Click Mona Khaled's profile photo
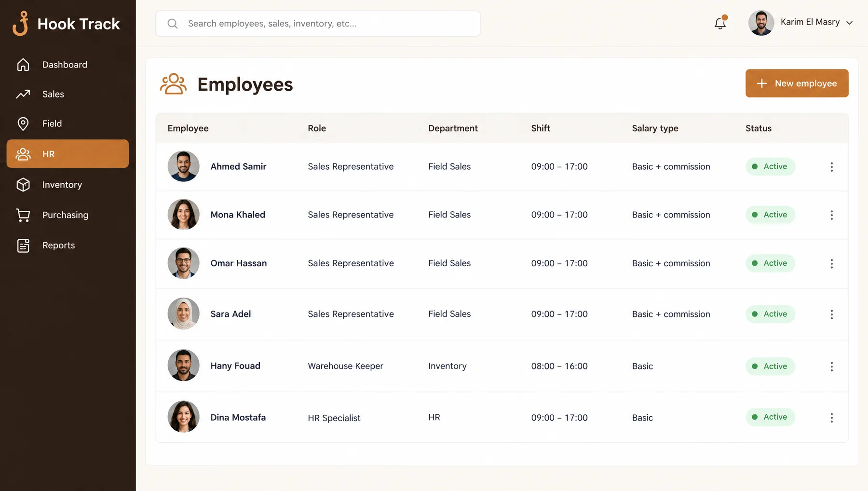The width and height of the screenshot is (868, 491). 183,215
